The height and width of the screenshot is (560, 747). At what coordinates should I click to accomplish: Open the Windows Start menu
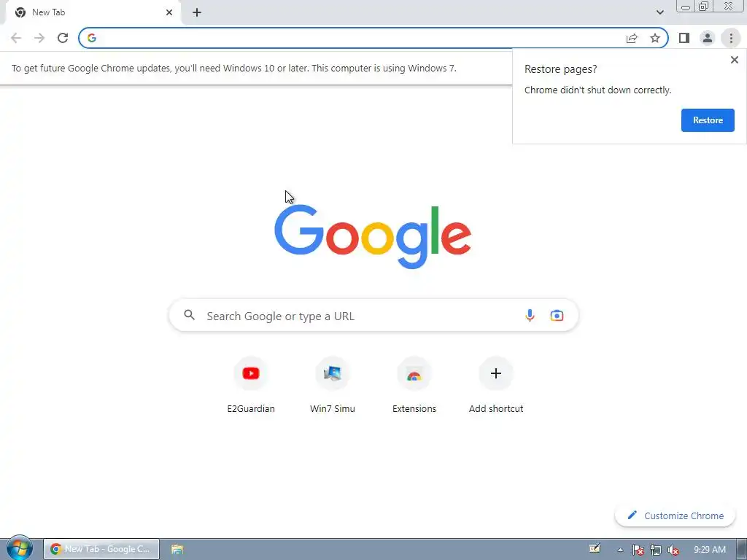tap(20, 548)
